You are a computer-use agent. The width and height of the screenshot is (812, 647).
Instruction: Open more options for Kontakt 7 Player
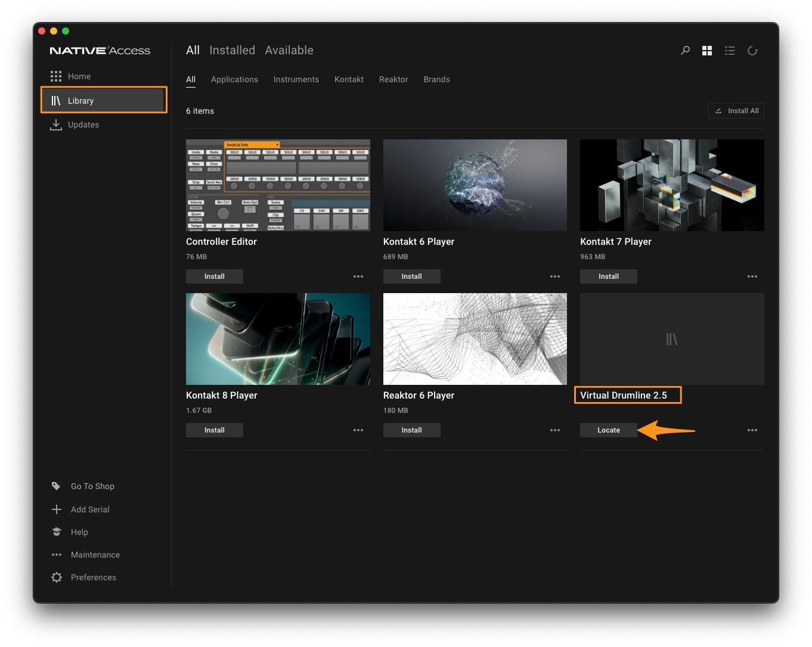[x=752, y=276]
